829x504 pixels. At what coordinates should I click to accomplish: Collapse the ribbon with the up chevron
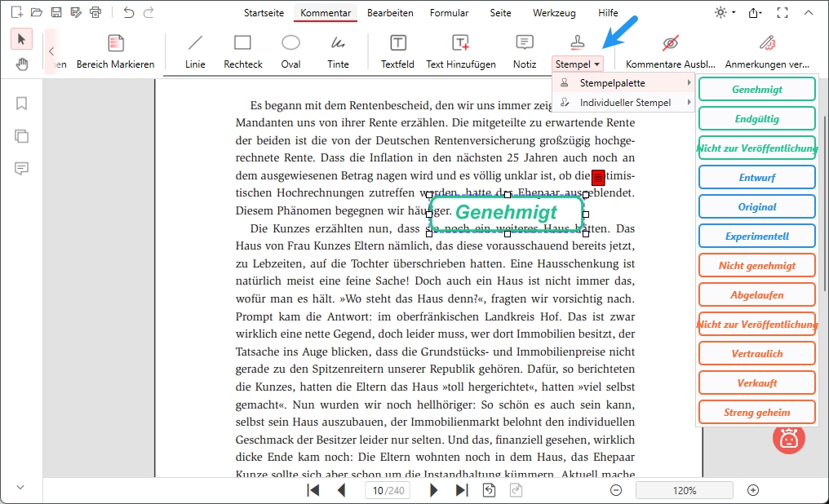[x=809, y=12]
